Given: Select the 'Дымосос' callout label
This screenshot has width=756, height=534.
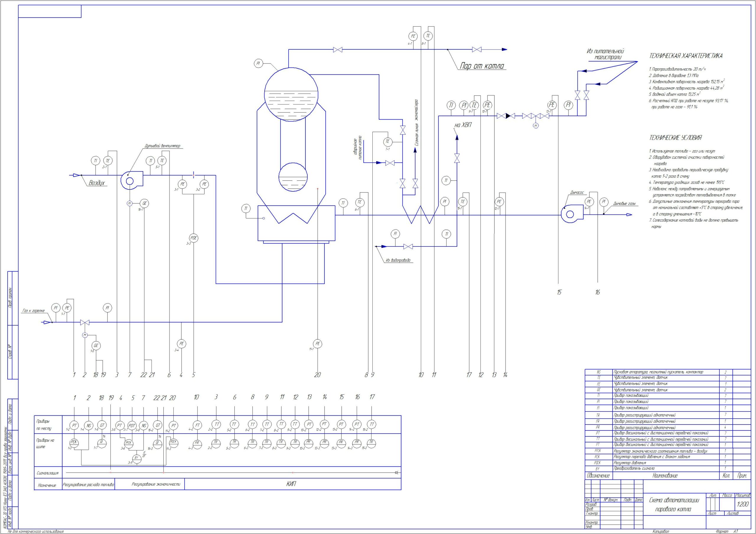Looking at the screenshot, I should click(x=577, y=192).
